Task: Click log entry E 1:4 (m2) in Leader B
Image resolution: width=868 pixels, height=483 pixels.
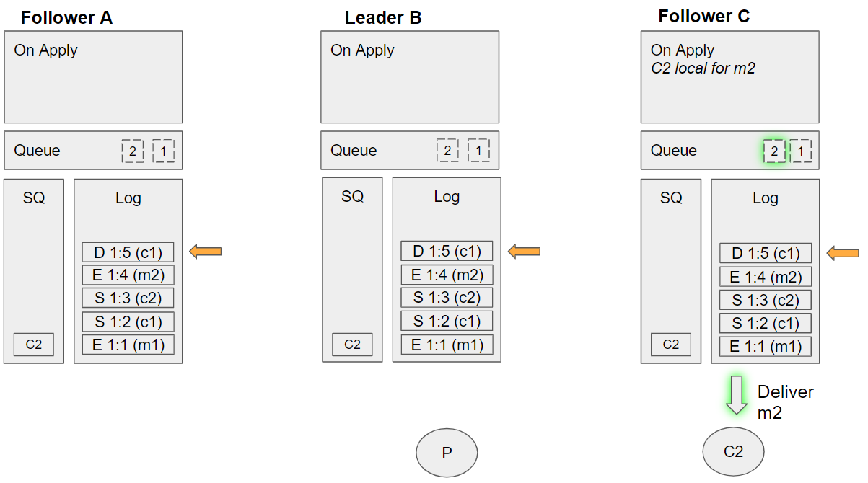Action: pos(447,275)
